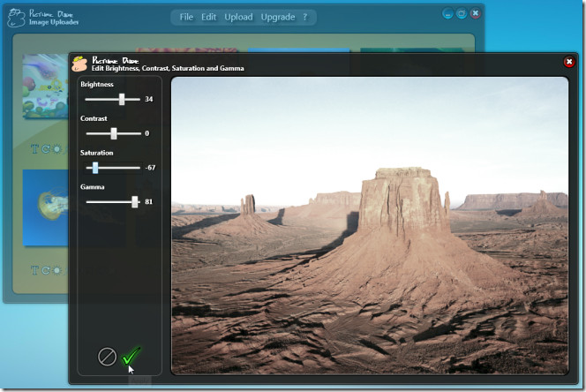Click the T text icon under jellyfish thumbnail
Viewport: 586px width, 392px height.
point(34,270)
